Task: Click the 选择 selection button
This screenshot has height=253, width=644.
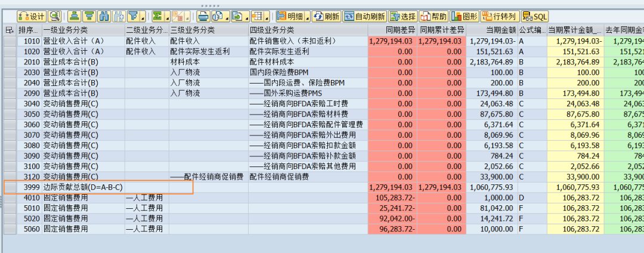Action: click(403, 17)
